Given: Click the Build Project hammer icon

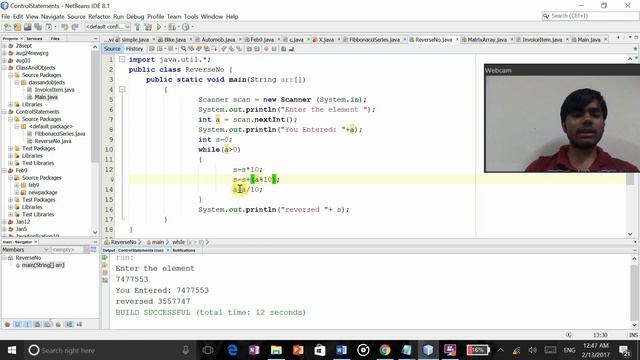Looking at the screenshot, I should click(x=137, y=27).
